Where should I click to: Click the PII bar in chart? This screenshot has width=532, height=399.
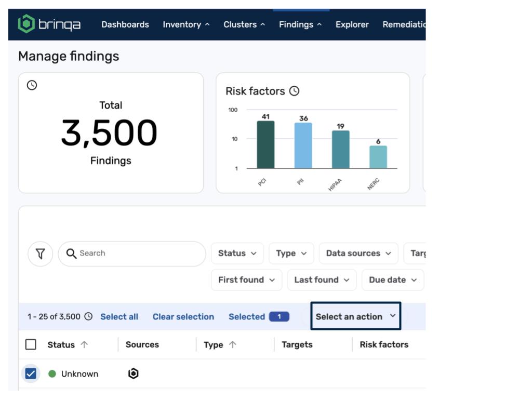(303, 145)
